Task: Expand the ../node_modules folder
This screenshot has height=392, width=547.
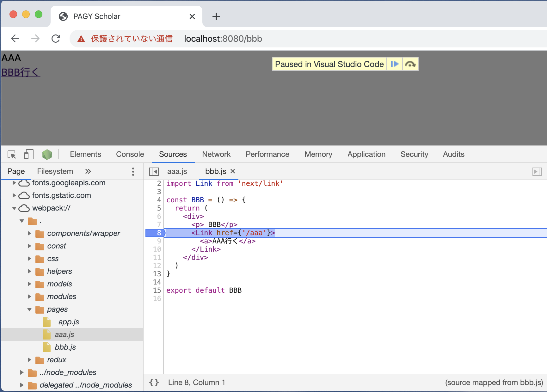Action: (22, 372)
